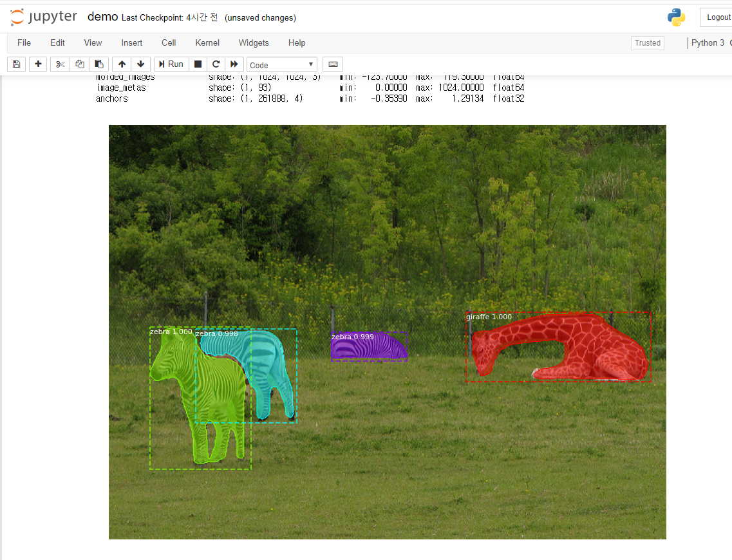Viewport: 732px width, 560px height.
Task: Paste cells below icon
Action: [x=99, y=64]
